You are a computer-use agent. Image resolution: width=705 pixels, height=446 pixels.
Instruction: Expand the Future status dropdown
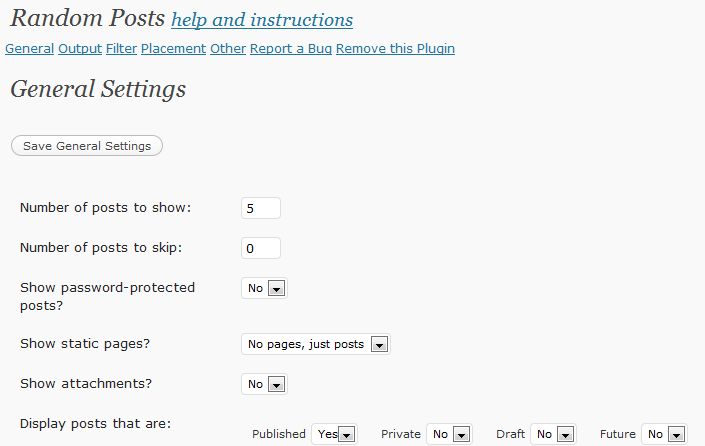tap(665, 434)
